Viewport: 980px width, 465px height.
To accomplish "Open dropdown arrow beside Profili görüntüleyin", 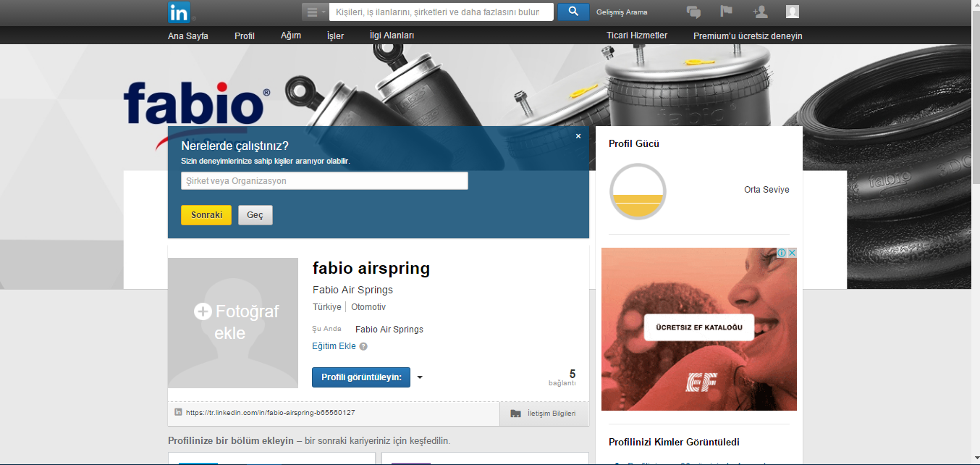I will point(420,377).
